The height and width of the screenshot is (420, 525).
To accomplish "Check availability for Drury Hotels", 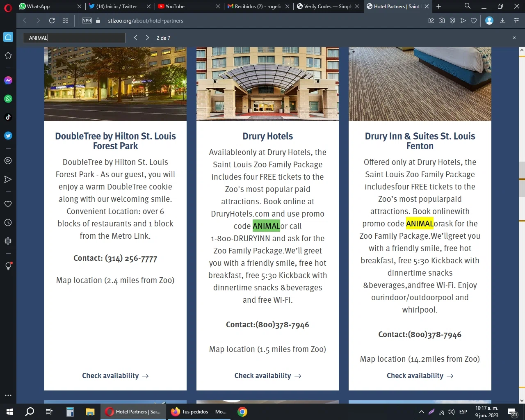I will (268, 376).
